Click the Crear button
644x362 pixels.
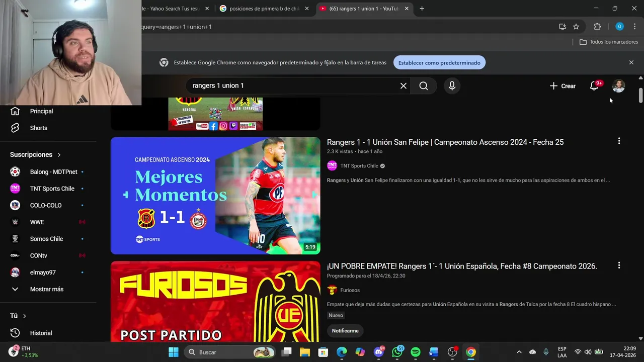point(562,86)
